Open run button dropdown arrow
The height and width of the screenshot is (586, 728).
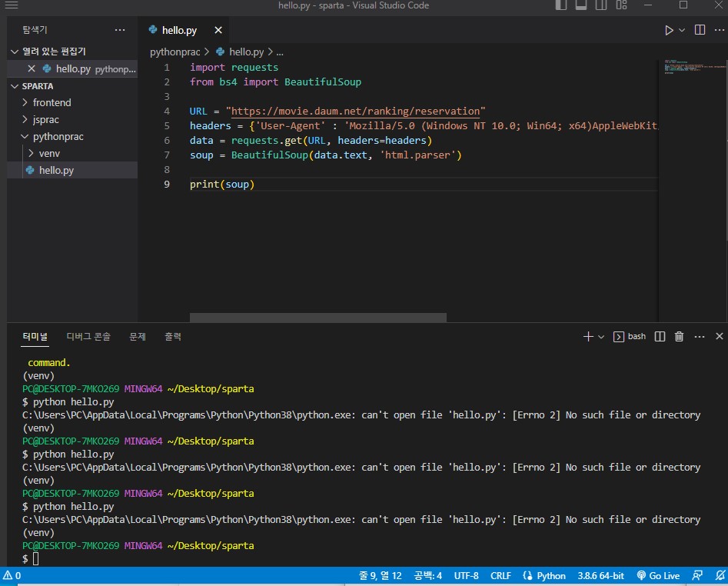(x=682, y=30)
